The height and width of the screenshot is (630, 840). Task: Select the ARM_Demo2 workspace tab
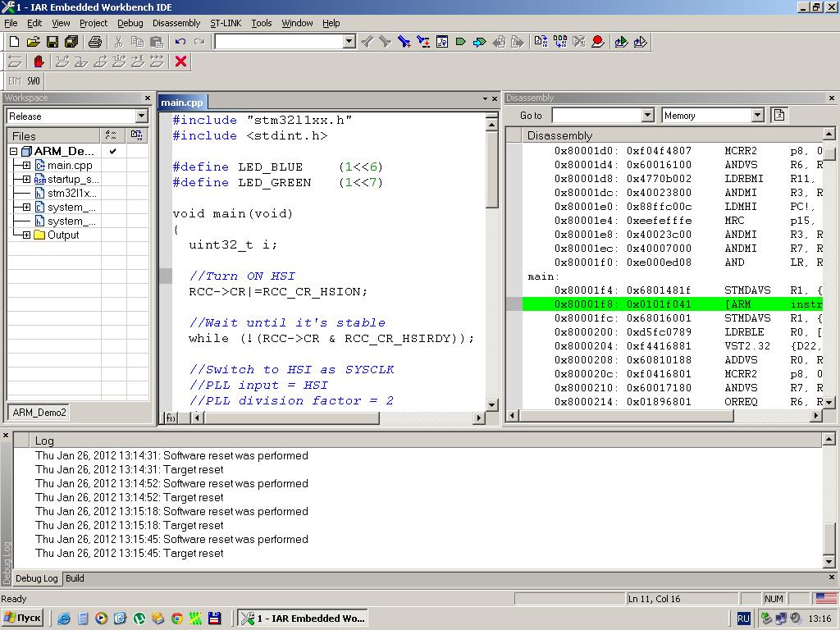39,413
